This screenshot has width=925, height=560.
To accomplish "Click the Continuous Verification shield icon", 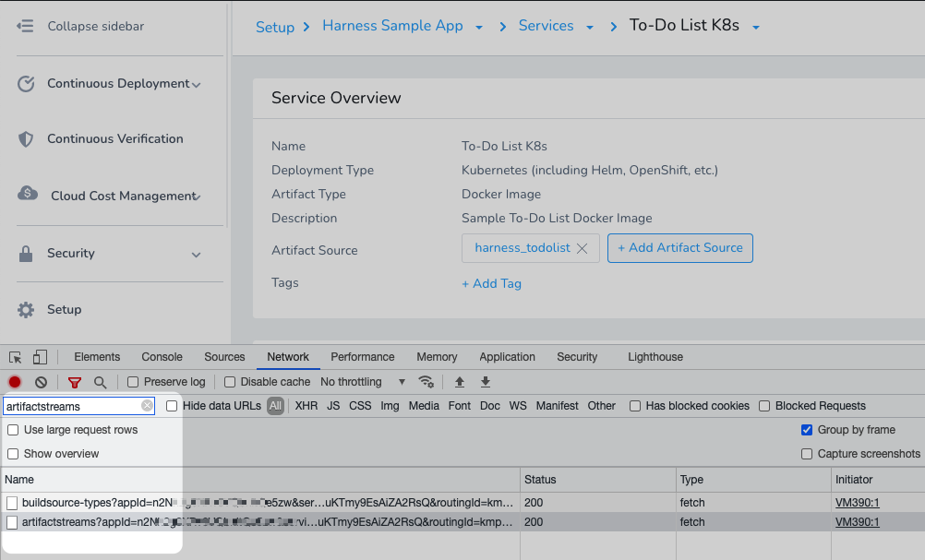I will click(26, 139).
